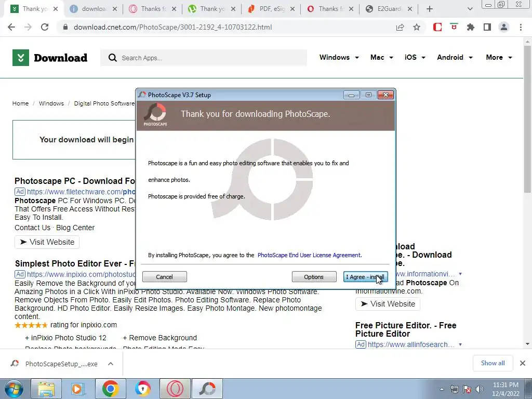The image size is (532, 399).
Task: Open the Windows Start orb
Action: pos(14,389)
